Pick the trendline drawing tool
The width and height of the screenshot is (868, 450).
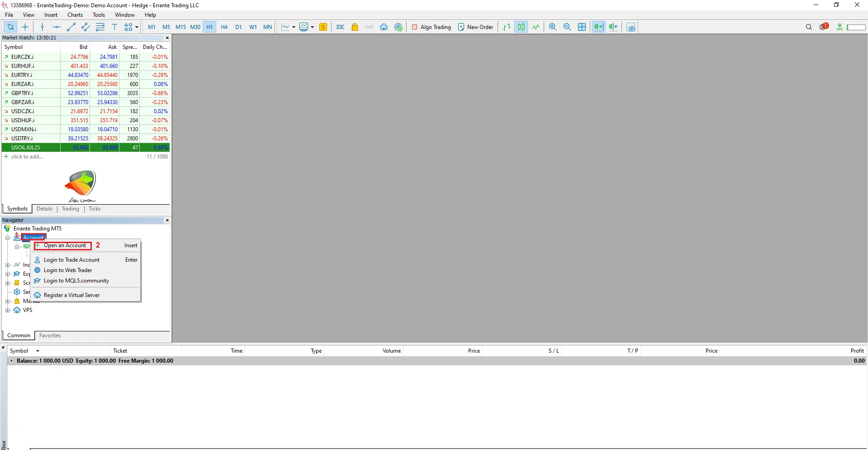click(x=71, y=27)
